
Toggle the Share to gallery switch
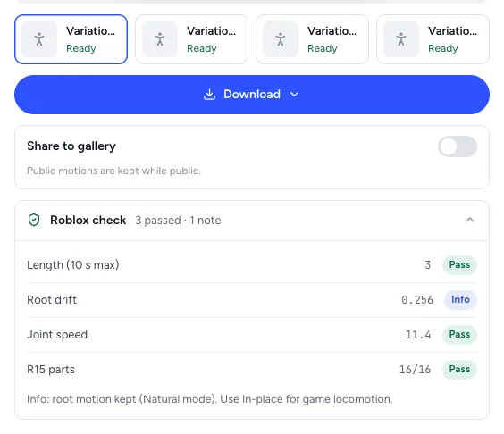point(457,146)
